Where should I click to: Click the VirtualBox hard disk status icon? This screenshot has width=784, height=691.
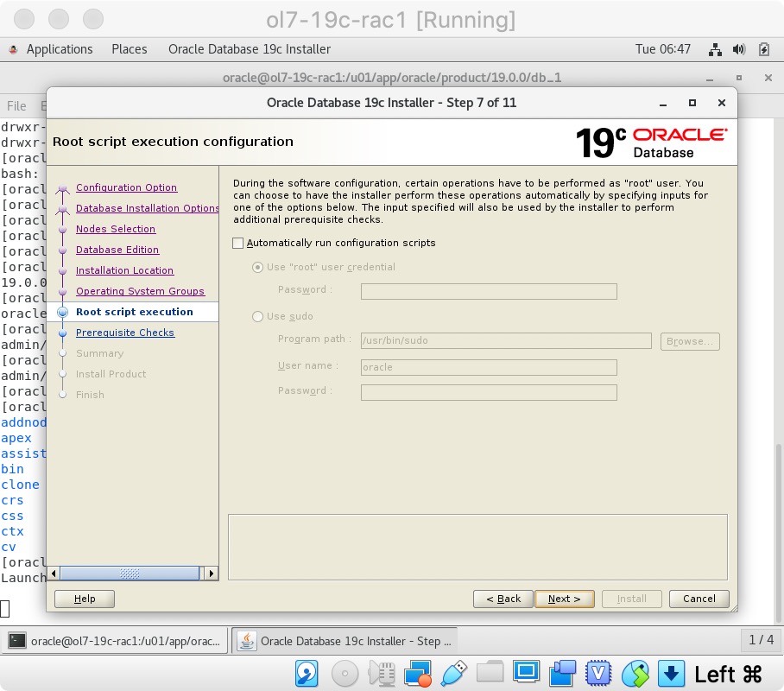(x=307, y=674)
